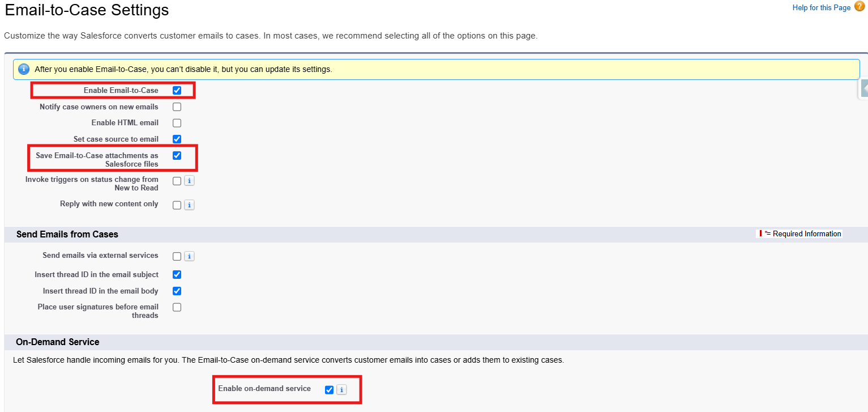
Task: View info icon beside Enable on-demand service
Action: pyautogui.click(x=341, y=389)
